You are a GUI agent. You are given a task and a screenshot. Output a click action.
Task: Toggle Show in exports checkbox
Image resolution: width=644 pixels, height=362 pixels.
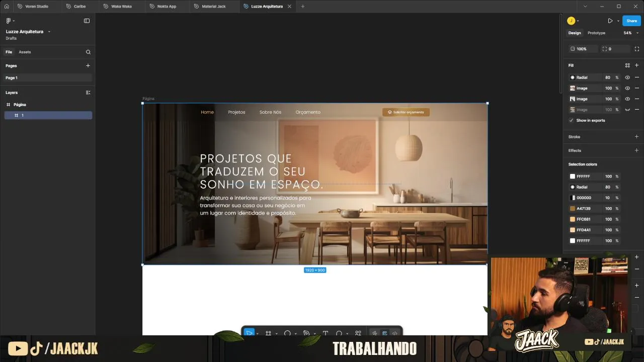pos(571,120)
